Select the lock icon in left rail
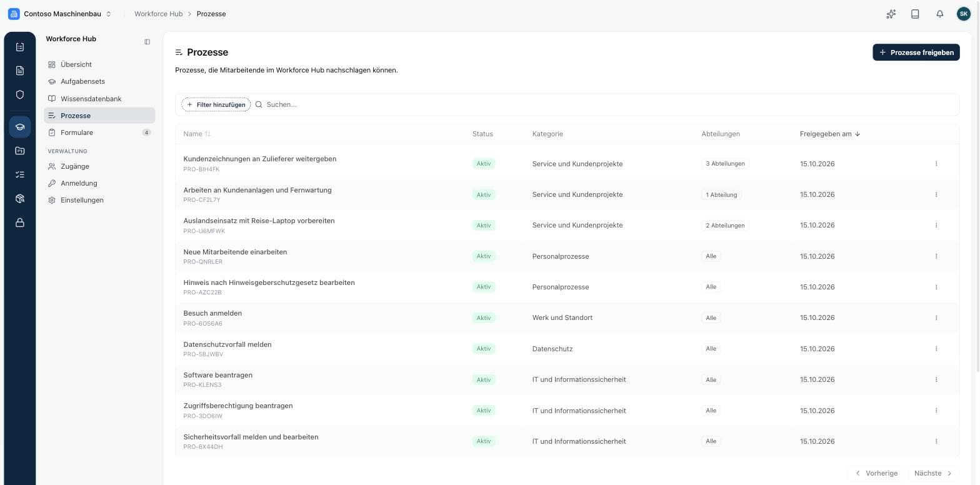Screen dimensions: 980x485 20,222
